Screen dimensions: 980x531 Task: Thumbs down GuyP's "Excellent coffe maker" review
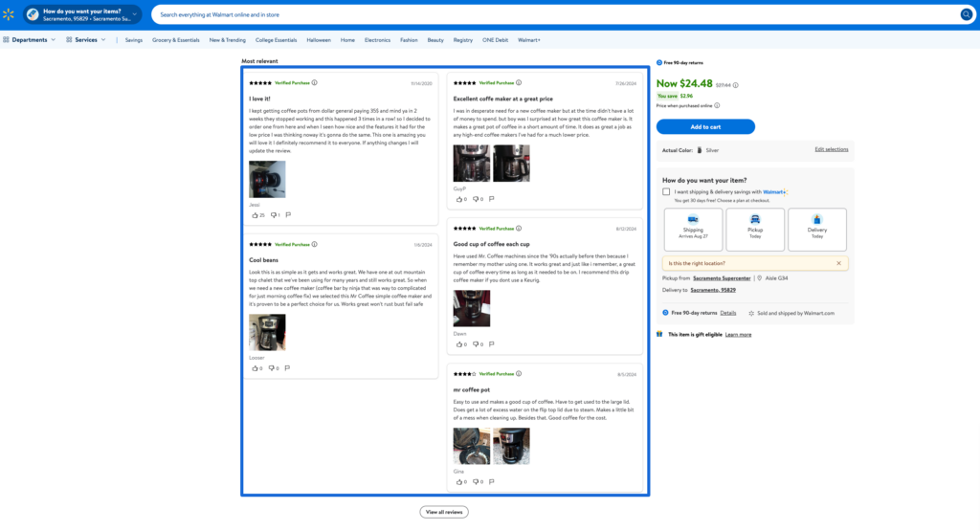point(476,199)
